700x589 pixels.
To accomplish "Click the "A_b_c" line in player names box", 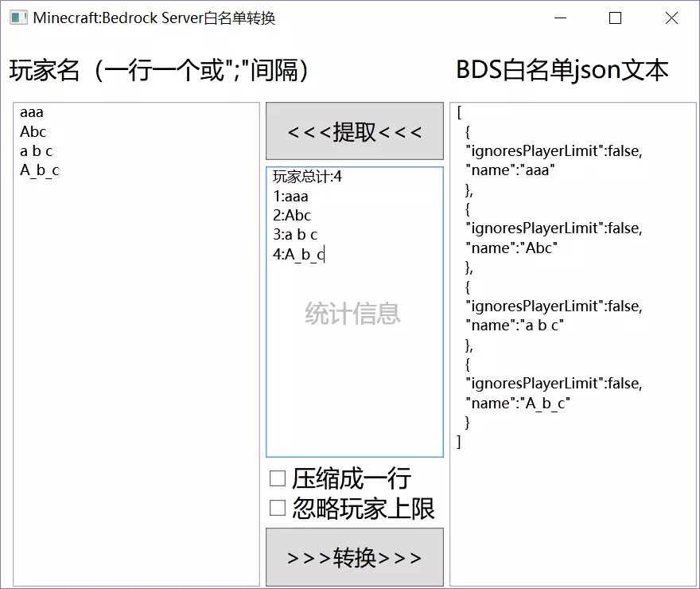I will pos(39,170).
